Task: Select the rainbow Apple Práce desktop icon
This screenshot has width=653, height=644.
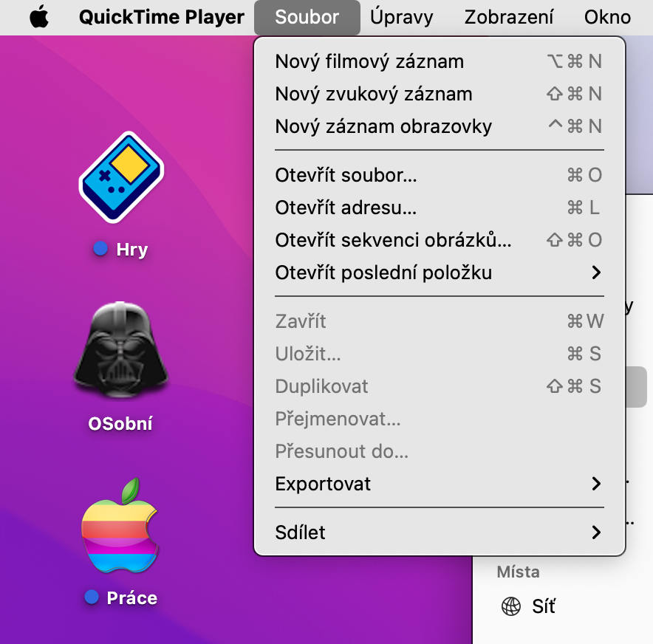Action: pos(120,526)
